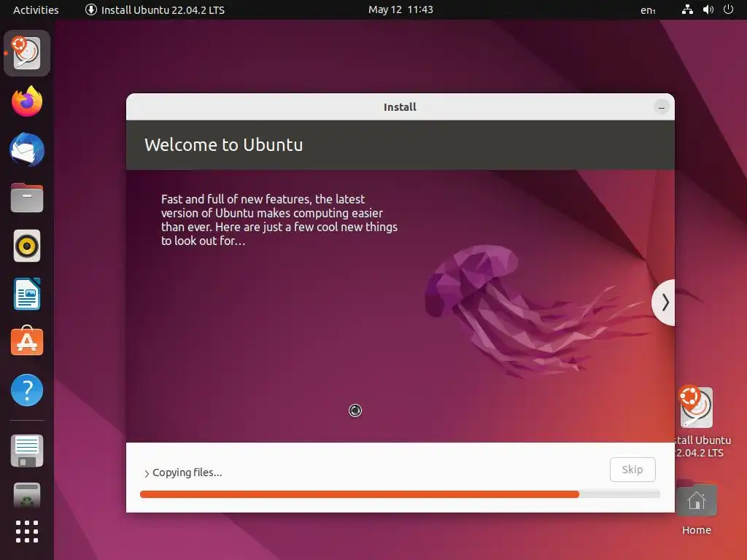Open LibreOffice Writer from dock
Screen dimensions: 747x560
coord(27,294)
